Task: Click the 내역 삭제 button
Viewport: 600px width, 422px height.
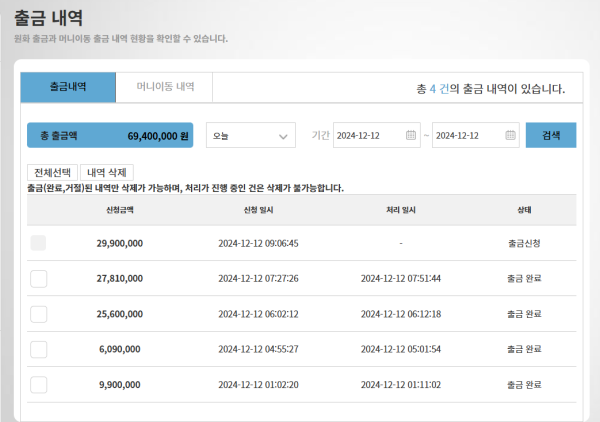Action: coord(106,172)
